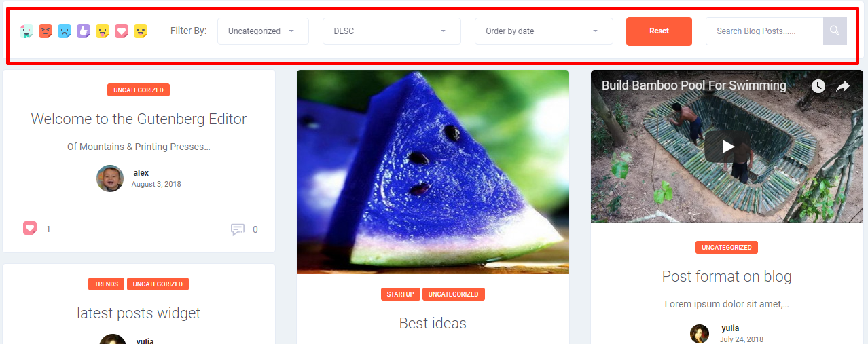Click the Search Blog Posts field
This screenshot has height=344, width=868.
tap(764, 31)
